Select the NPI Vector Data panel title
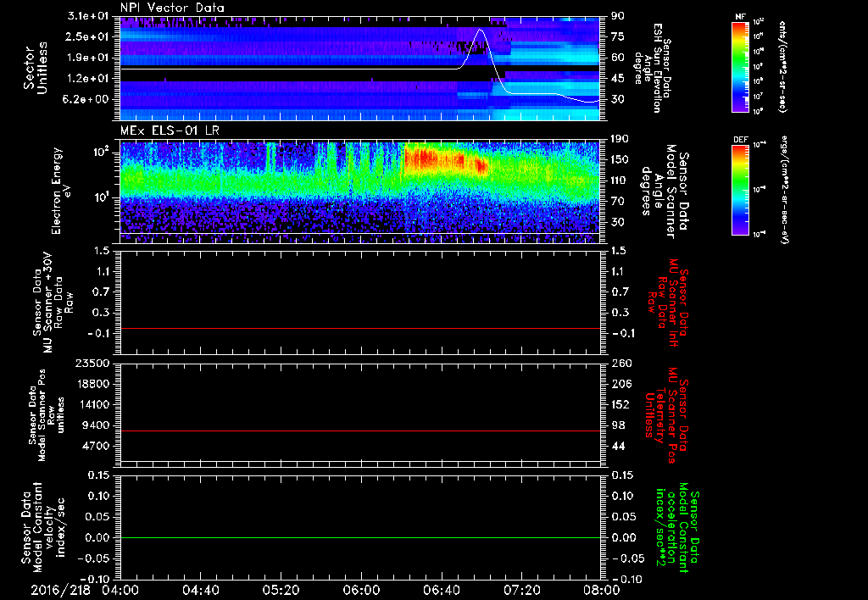868x600 pixels. (173, 8)
